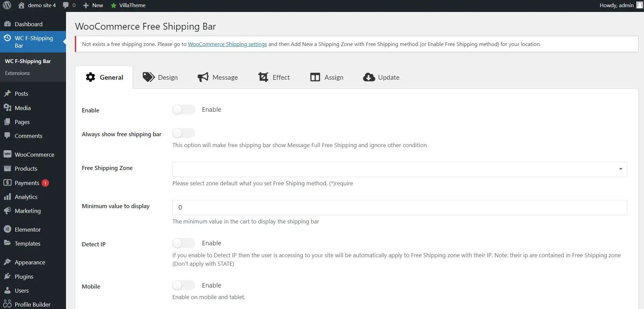The height and width of the screenshot is (309, 644).
Task: Click the Products box icon
Action: 7,168
